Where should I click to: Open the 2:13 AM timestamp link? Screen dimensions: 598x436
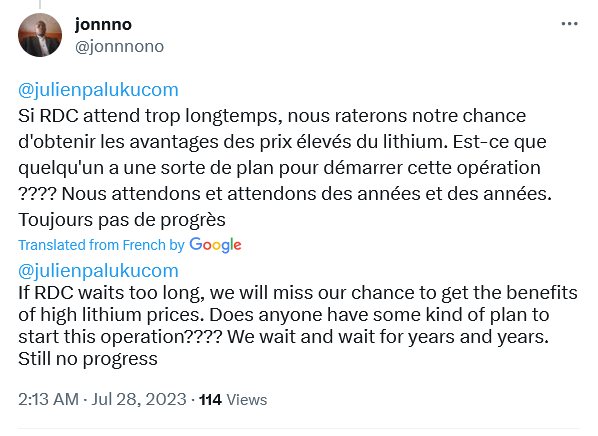point(48,399)
